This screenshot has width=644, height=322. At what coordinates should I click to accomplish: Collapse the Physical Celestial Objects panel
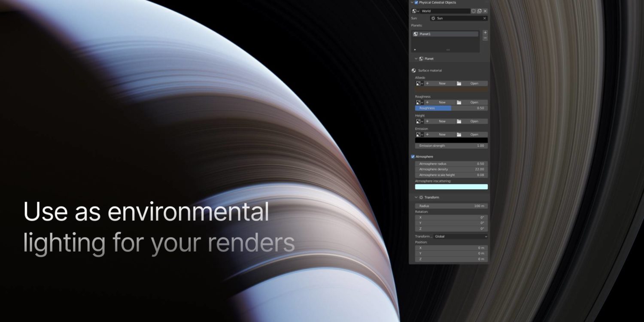pyautogui.click(x=412, y=3)
